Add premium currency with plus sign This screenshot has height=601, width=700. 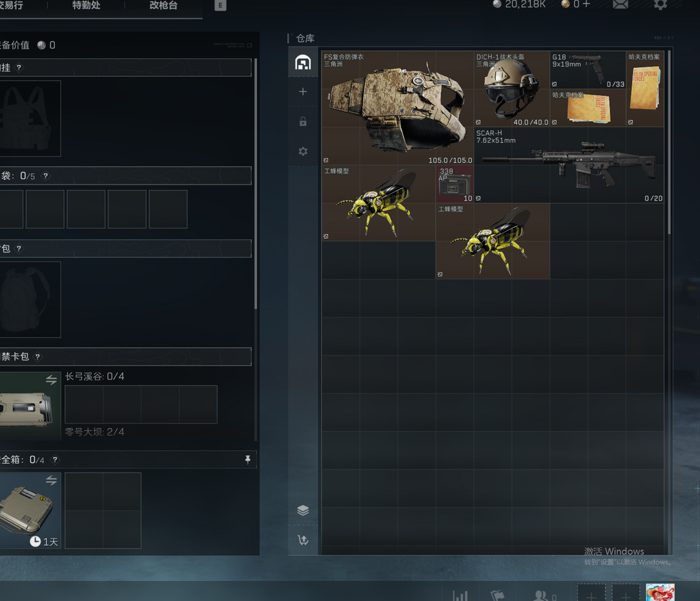point(586,4)
